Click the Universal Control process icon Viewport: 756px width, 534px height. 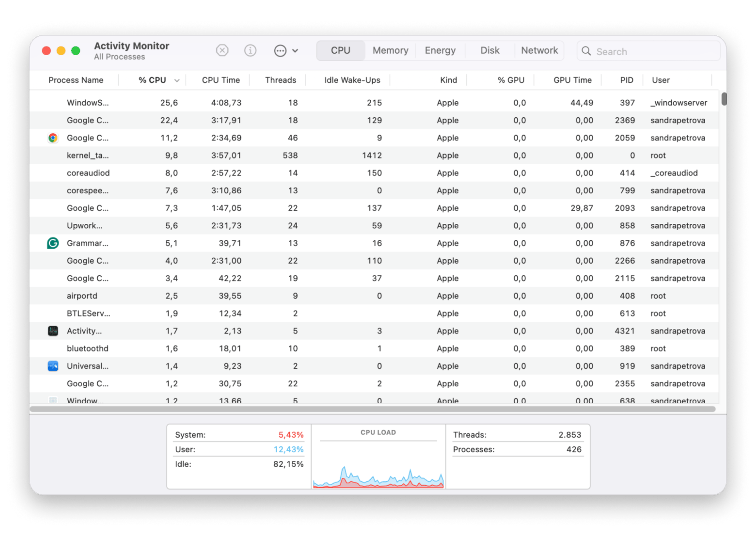coord(53,366)
